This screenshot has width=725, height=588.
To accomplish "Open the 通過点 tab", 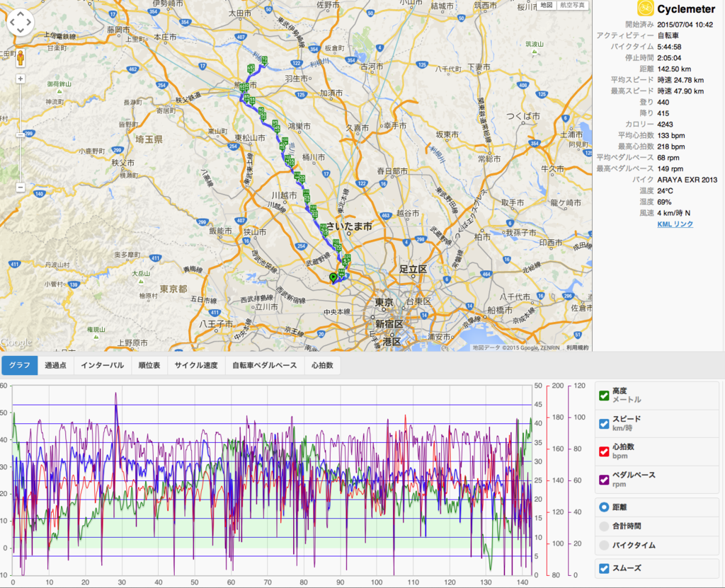I will coord(55,365).
